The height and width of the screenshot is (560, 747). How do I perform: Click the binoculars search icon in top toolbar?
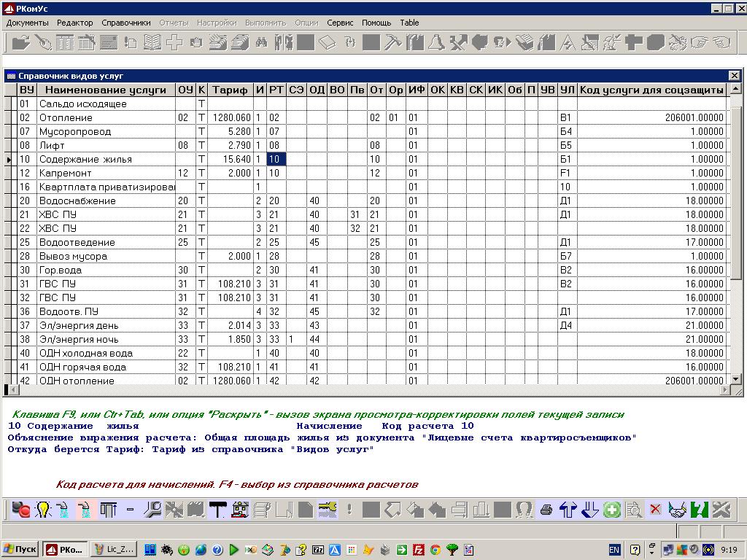pyautogui.click(x=261, y=42)
